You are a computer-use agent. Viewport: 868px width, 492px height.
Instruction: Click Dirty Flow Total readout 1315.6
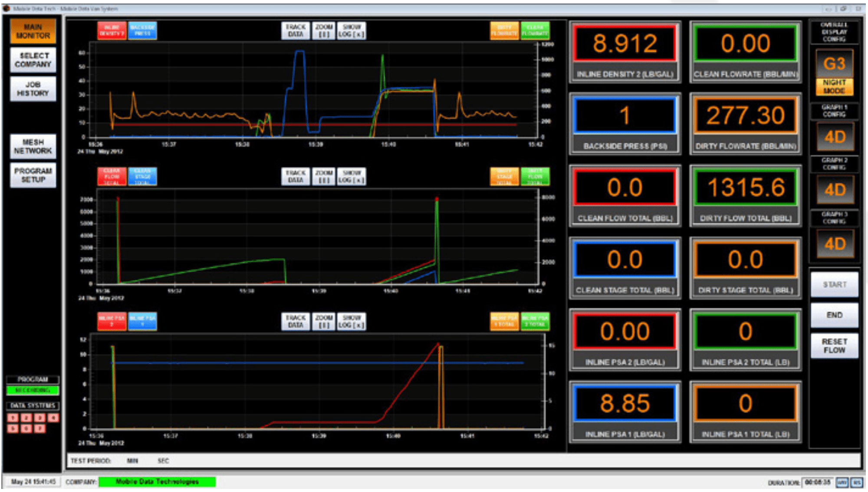coord(746,187)
